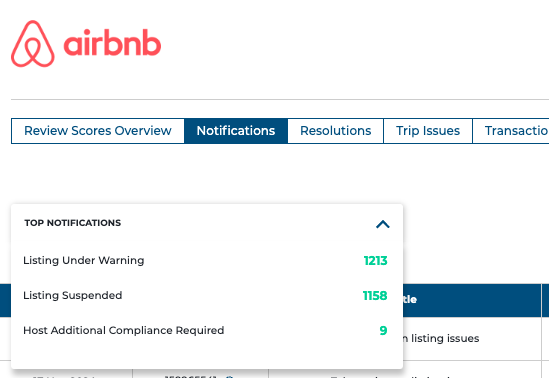Open the partially visible Transactions tab

pos(511,131)
